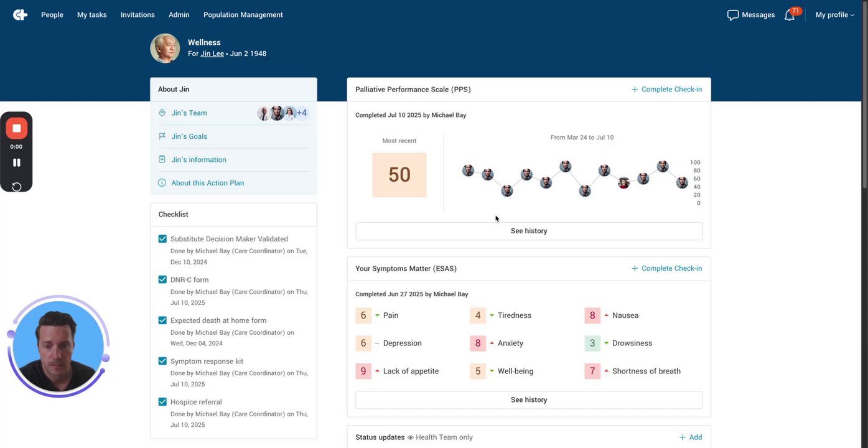
Task: Expand the My profile dropdown
Action: (x=834, y=15)
